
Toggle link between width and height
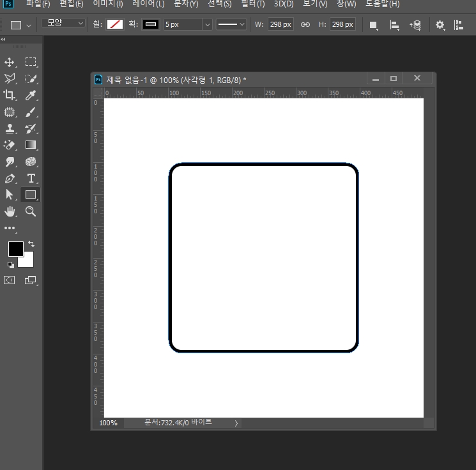click(x=305, y=24)
